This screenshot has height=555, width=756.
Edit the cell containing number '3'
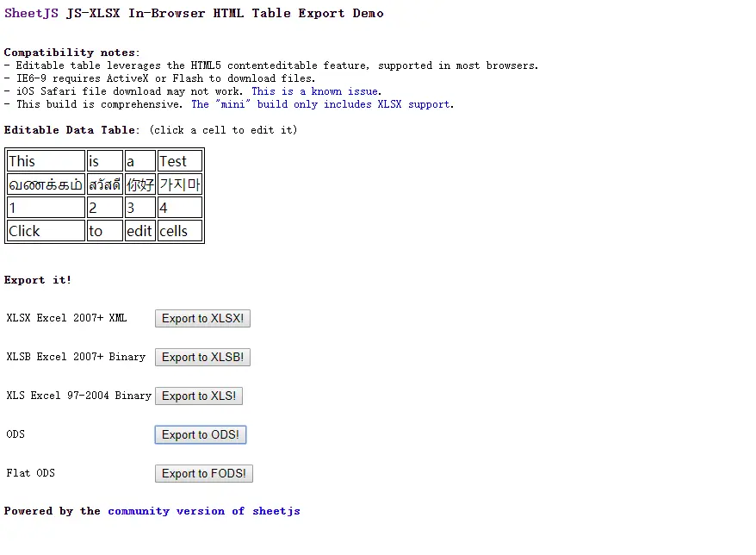pos(139,208)
